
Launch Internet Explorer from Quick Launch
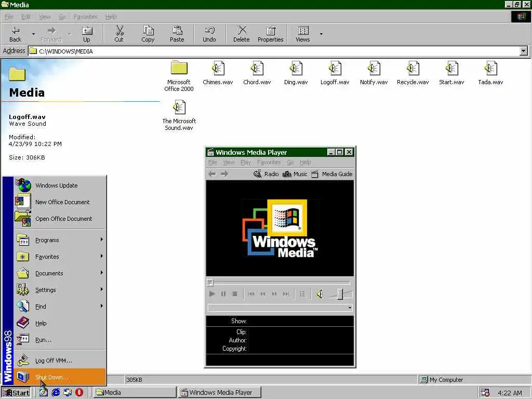(56, 393)
